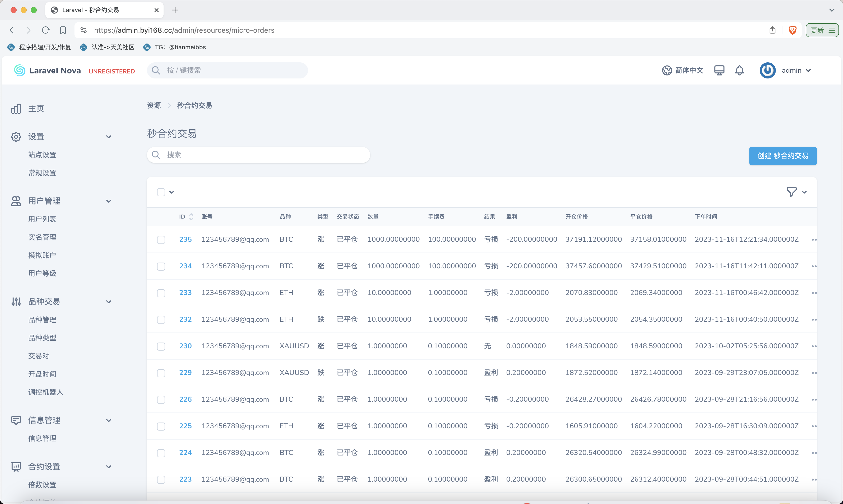Open a new browser tab with plus

[175, 10]
